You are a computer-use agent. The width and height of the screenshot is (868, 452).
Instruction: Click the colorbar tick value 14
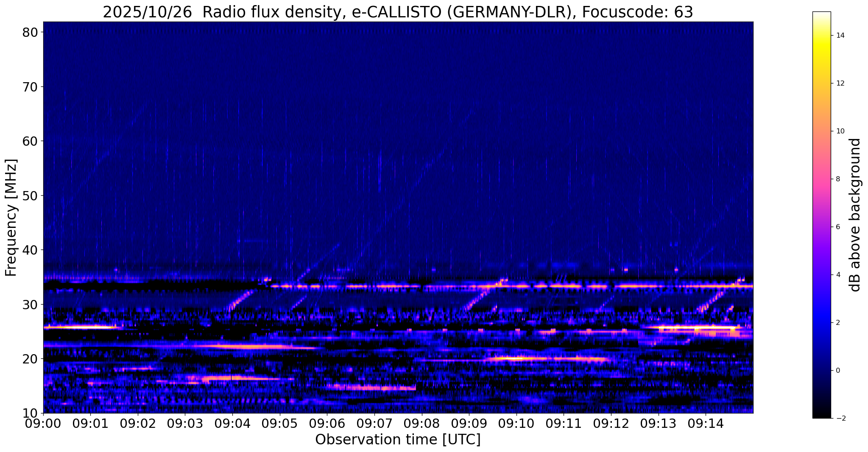[840, 36]
